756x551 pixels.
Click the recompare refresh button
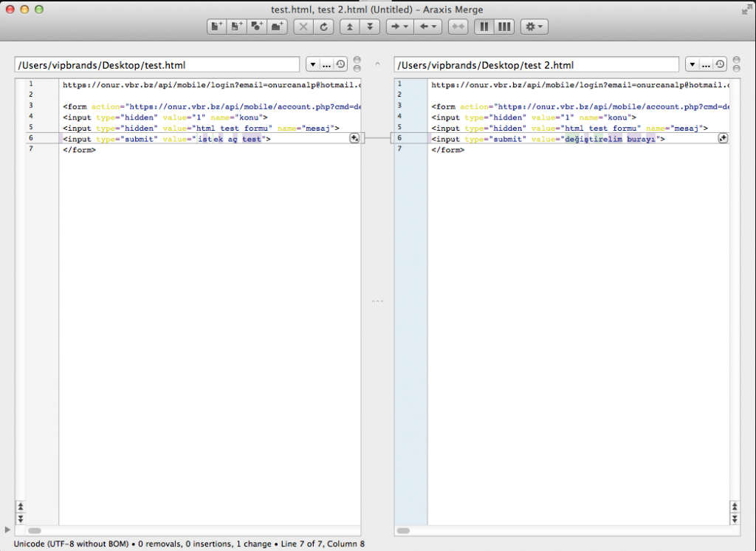coord(323,27)
